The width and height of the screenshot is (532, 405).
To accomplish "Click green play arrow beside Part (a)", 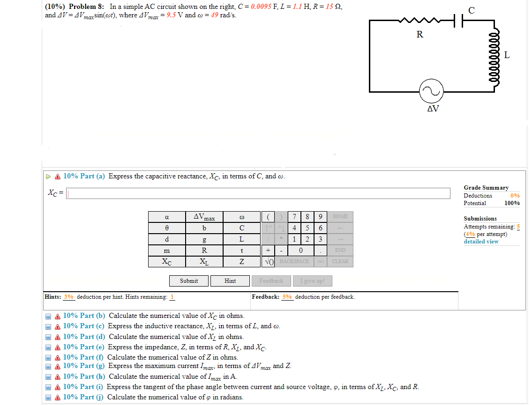I will tap(48, 177).
